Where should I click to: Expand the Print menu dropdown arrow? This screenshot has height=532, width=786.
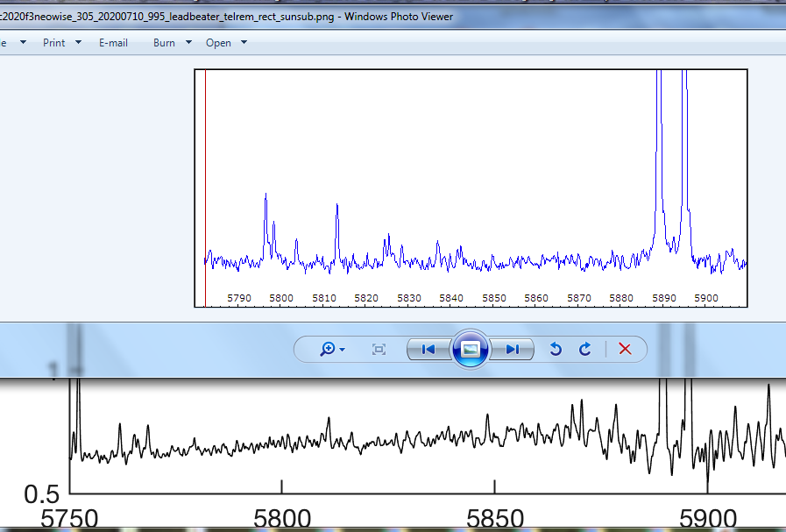pyautogui.click(x=78, y=42)
